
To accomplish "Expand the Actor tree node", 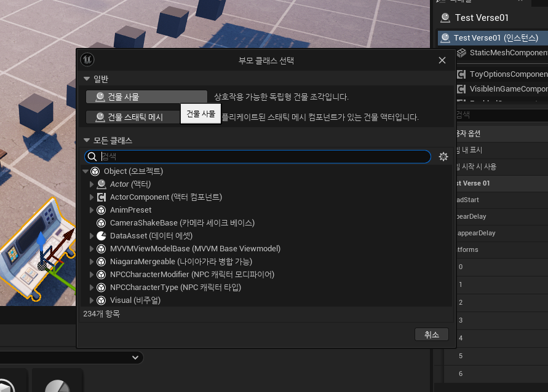I will point(92,184).
